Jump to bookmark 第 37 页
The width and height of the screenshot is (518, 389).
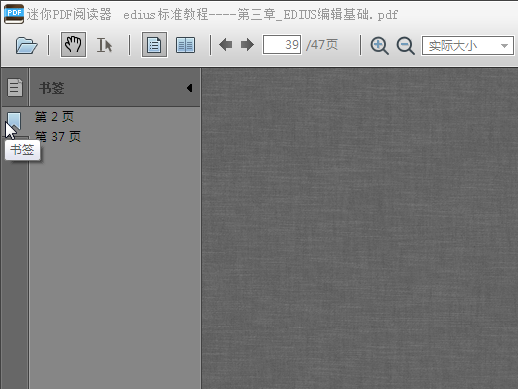point(58,136)
